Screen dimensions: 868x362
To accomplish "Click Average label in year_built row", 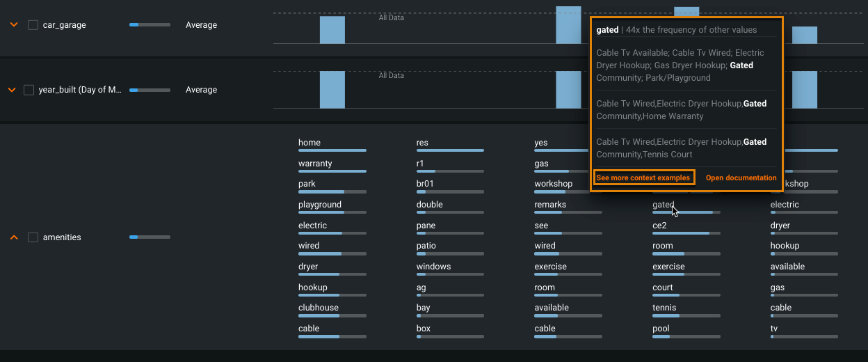I will click(201, 90).
